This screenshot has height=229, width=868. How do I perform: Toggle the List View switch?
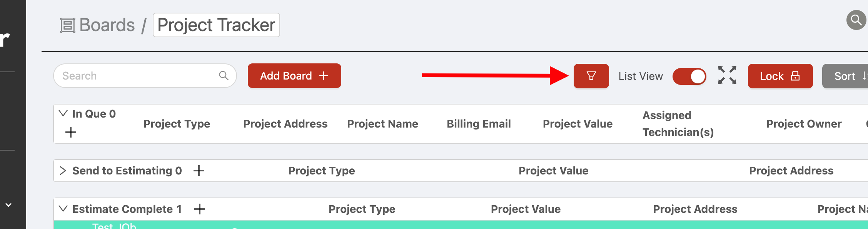coord(689,76)
